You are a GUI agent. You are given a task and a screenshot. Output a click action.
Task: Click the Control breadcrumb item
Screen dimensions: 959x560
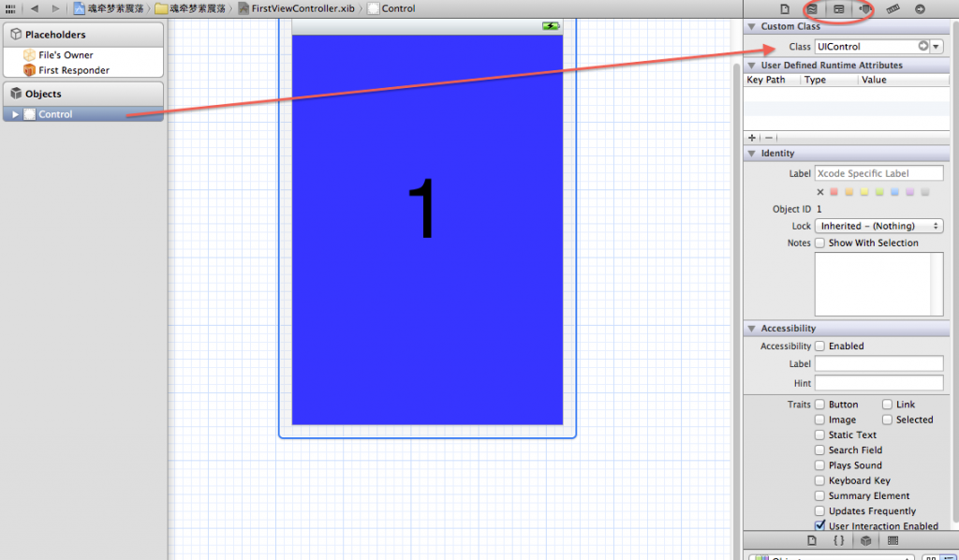(x=391, y=8)
